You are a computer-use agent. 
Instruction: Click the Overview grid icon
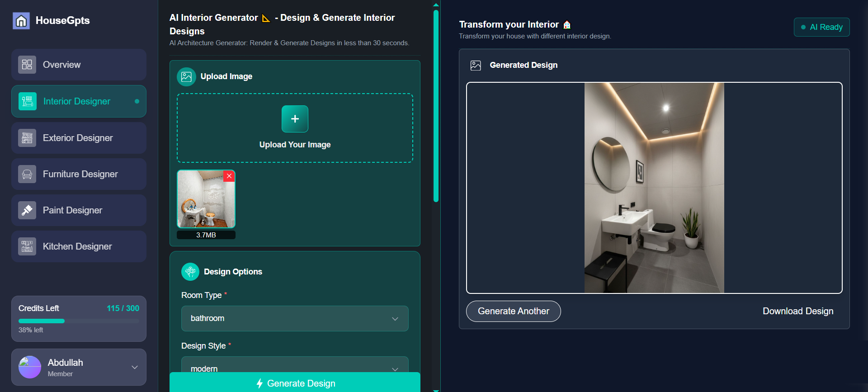(x=27, y=65)
